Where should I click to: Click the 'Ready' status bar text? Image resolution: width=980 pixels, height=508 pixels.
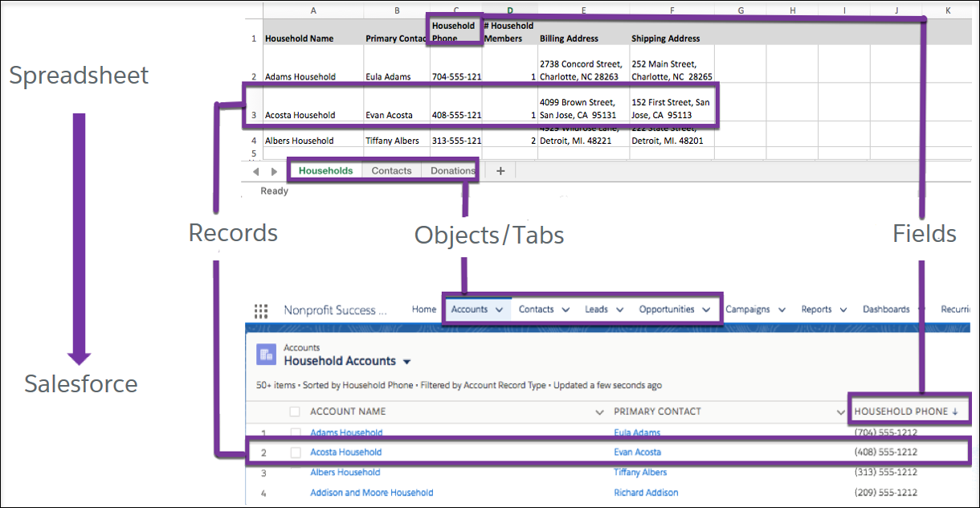(x=274, y=191)
